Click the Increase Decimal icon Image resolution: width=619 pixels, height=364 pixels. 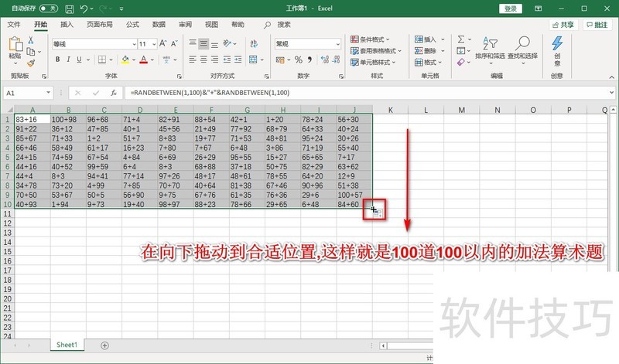(324, 60)
